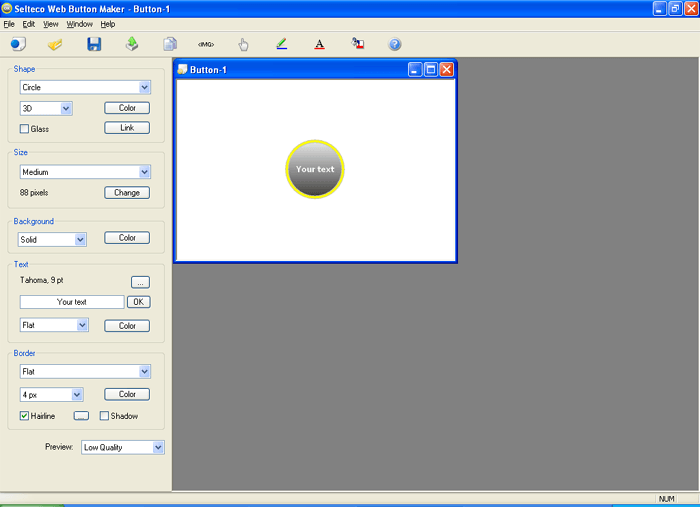Close the Button-1 child window
This screenshot has width=700, height=507.
[x=446, y=70]
